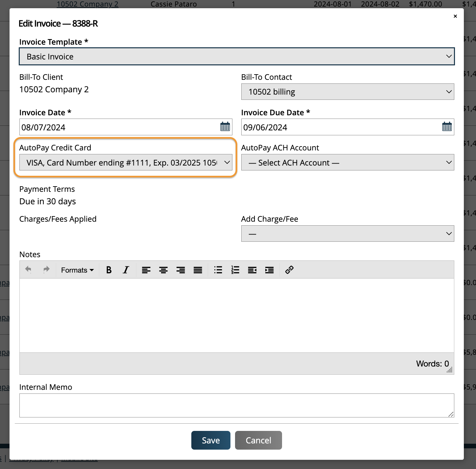476x469 pixels.
Task: Open the Bill-To Contact dropdown
Action: 347,92
